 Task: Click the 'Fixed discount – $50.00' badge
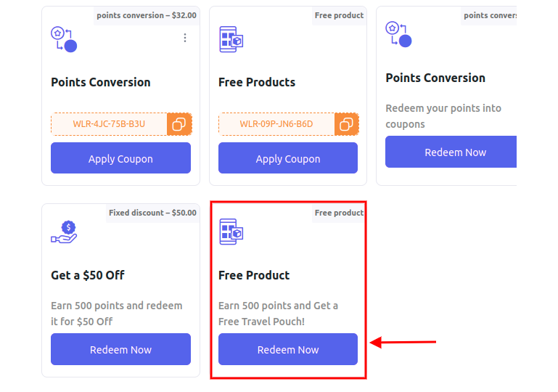[x=152, y=213]
